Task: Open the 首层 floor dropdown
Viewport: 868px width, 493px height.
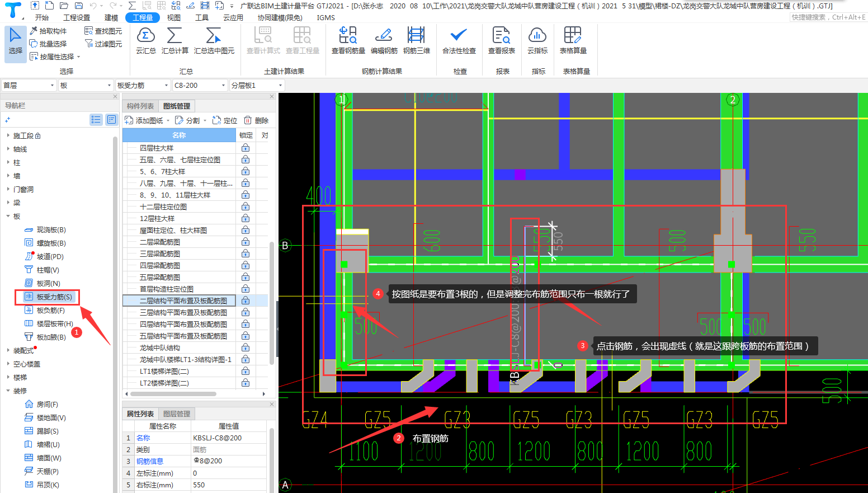Action: 29,85
